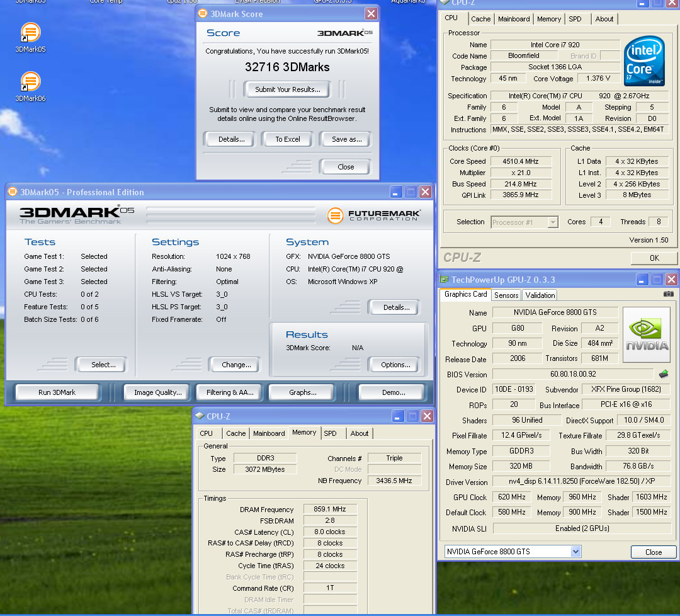Click the CPU-Z Core Speed value field
680x616 pixels.
[x=521, y=161]
